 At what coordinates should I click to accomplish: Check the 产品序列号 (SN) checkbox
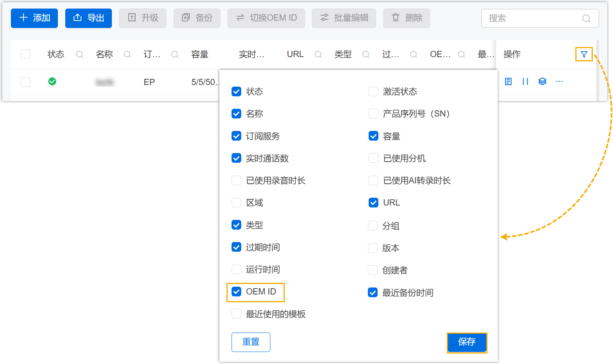[x=373, y=114]
